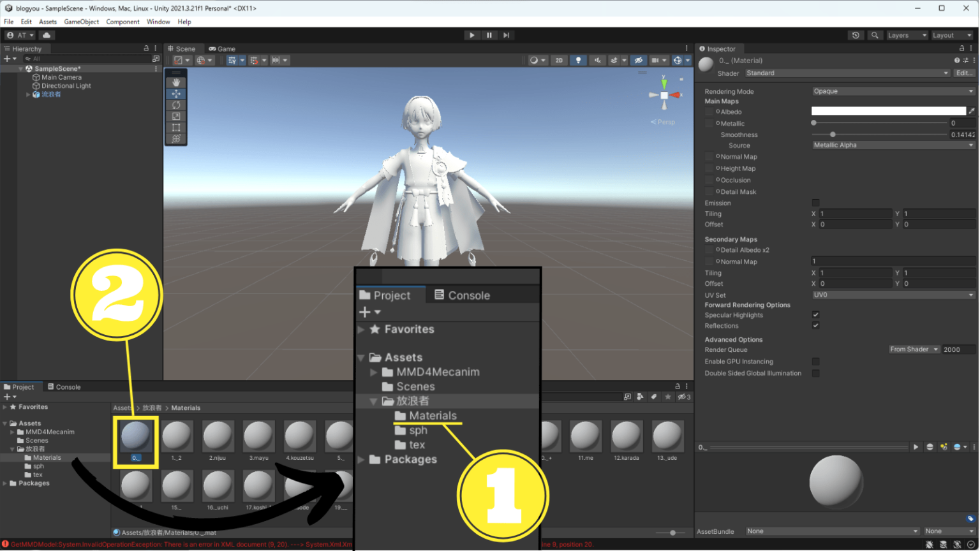980x551 pixels.
Task: Pick Albedo color with the eyedropper icon
Action: coord(972,111)
